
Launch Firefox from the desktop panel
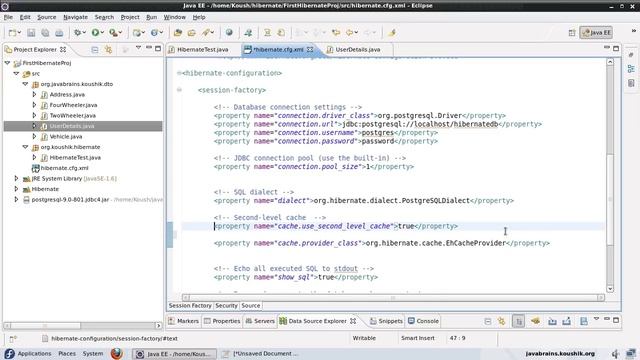(x=116, y=353)
